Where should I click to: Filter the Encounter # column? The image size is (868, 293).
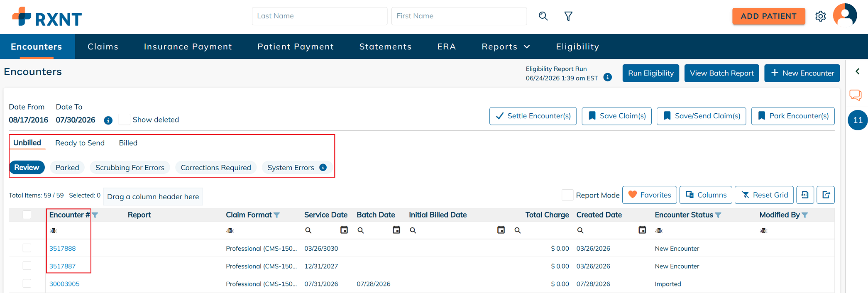(x=95, y=215)
